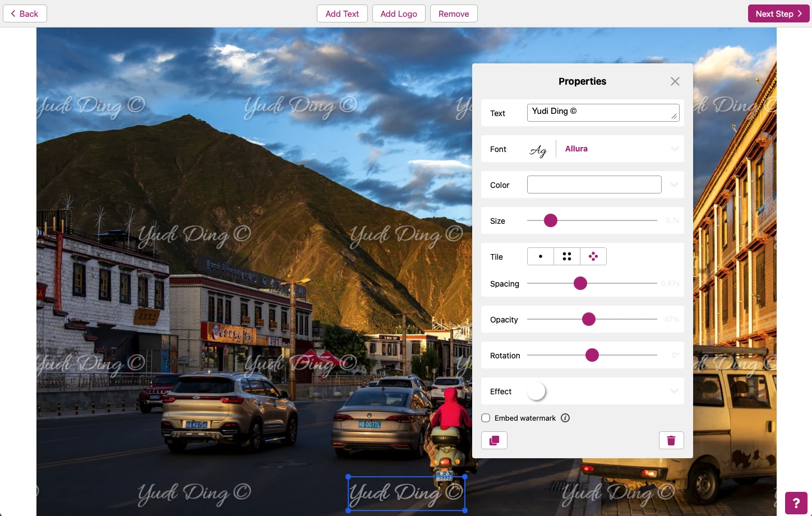The image size is (812, 516).
Task: Expand the Effect dropdown chevron
Action: (674, 391)
